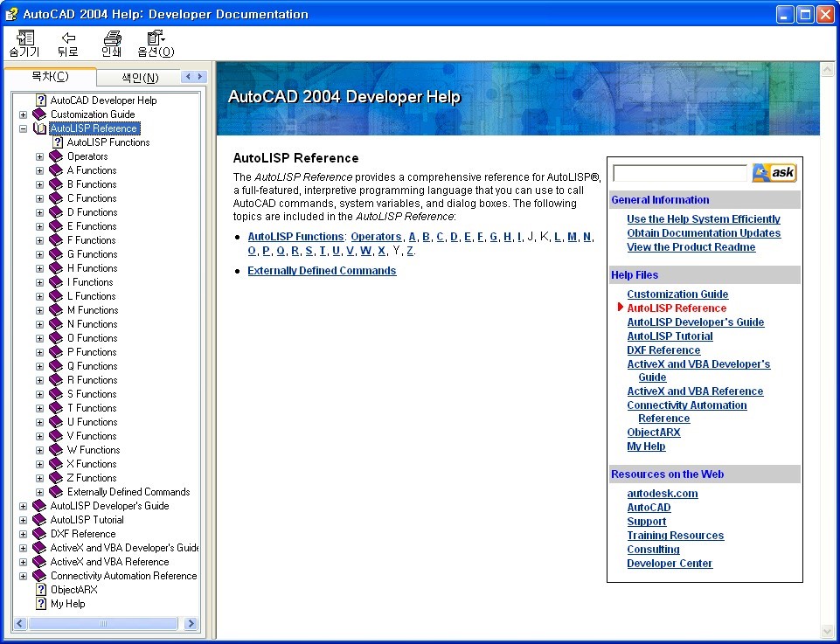Click the C Functions book icon
840x644 pixels.
(x=56, y=198)
